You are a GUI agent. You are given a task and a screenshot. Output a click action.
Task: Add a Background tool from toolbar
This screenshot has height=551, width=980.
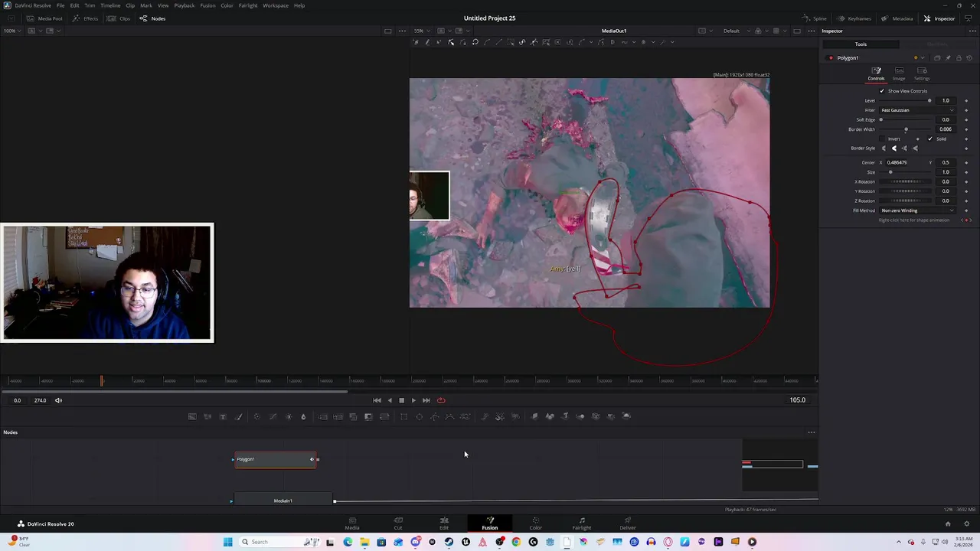[192, 416]
